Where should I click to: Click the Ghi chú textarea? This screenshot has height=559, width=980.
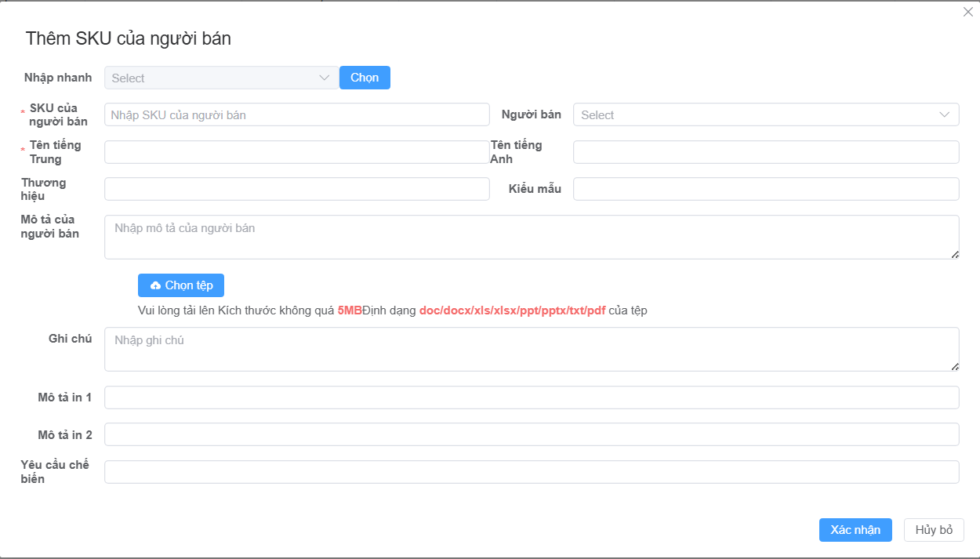point(531,349)
